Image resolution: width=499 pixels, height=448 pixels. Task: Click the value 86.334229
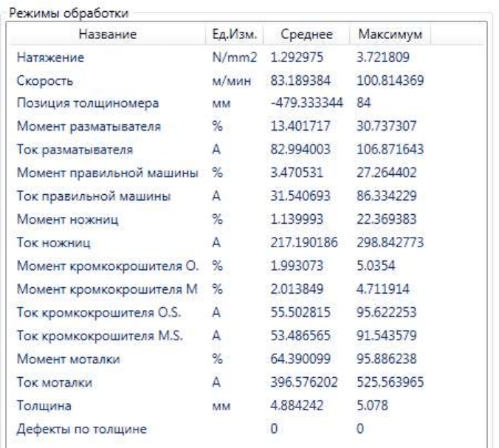coord(386,196)
